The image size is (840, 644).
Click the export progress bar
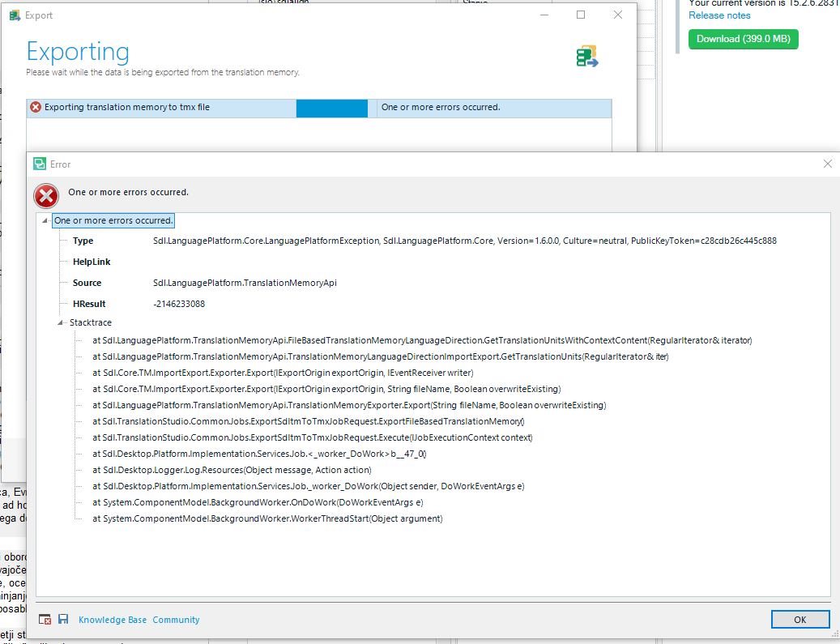(x=331, y=108)
